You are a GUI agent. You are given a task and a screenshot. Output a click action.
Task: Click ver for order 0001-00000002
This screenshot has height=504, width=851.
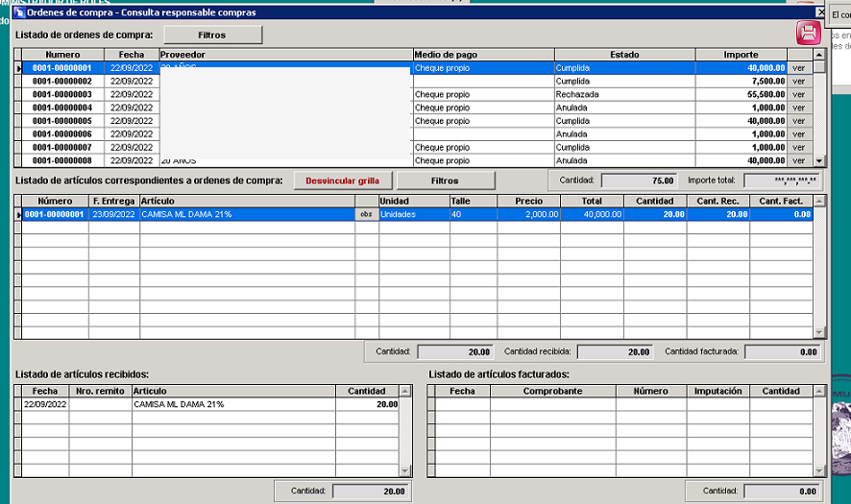click(x=799, y=82)
